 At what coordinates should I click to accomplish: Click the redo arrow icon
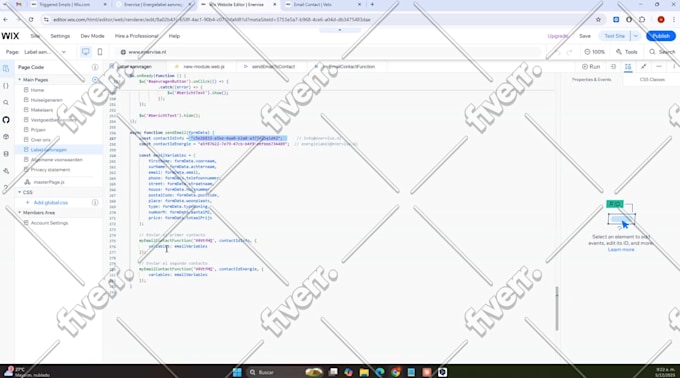(x=569, y=52)
